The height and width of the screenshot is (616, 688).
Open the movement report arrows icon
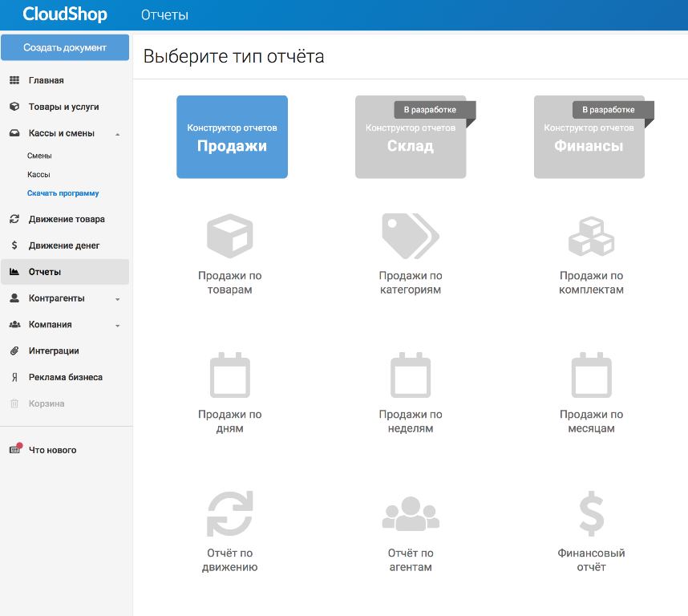pos(229,513)
